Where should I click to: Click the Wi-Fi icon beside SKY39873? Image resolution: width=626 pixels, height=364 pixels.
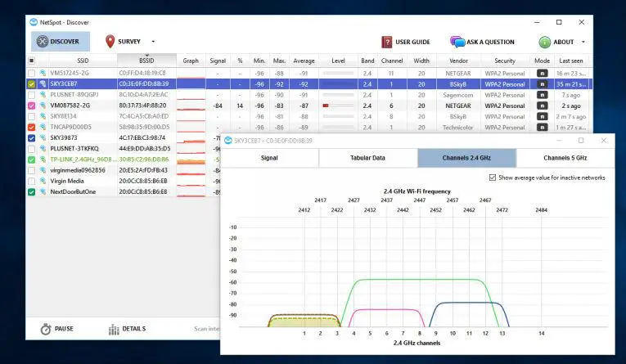coord(43,137)
